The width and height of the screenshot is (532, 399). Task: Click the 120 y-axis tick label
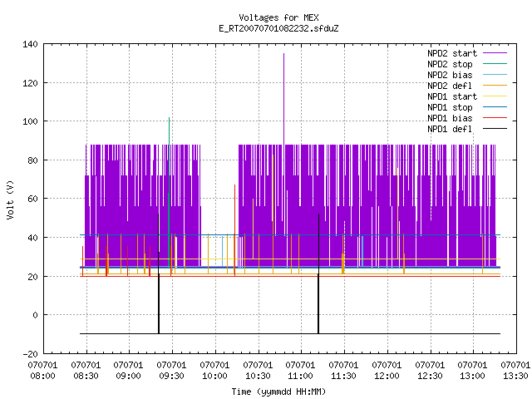pos(30,83)
